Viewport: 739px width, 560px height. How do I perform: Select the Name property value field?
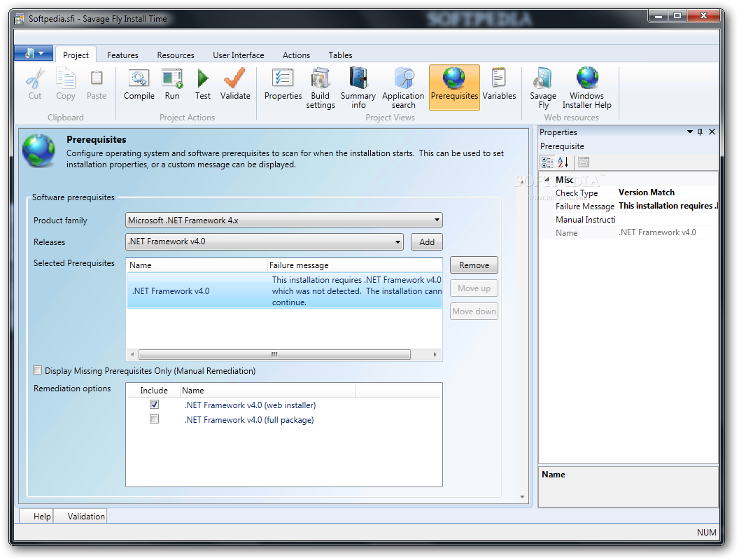click(667, 232)
